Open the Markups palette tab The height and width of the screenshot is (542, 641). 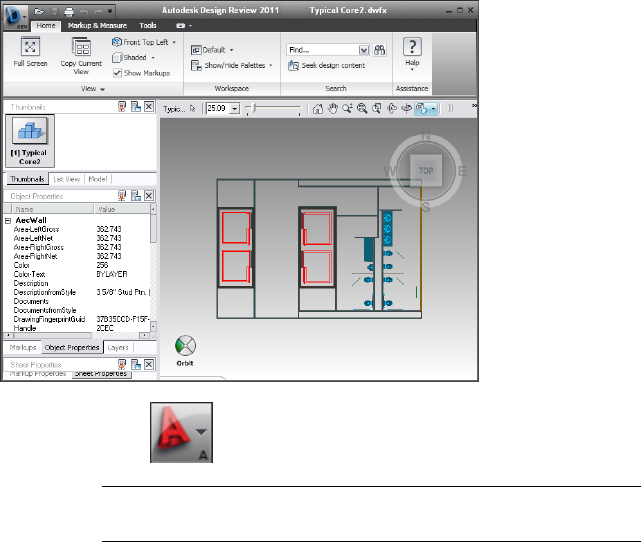pos(23,347)
